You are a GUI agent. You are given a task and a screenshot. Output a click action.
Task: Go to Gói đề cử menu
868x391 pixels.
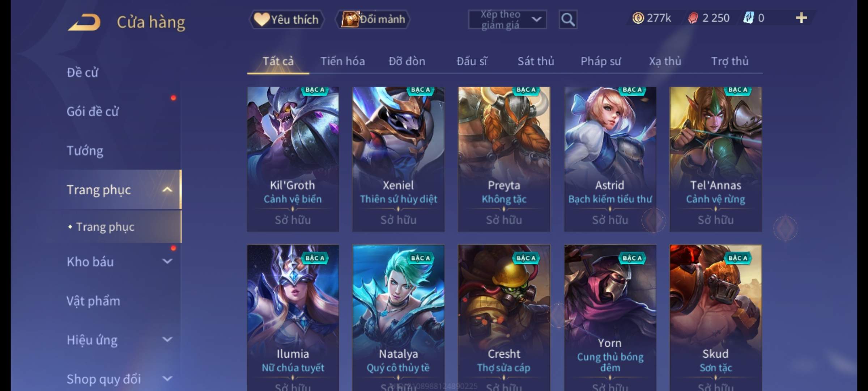click(x=93, y=112)
